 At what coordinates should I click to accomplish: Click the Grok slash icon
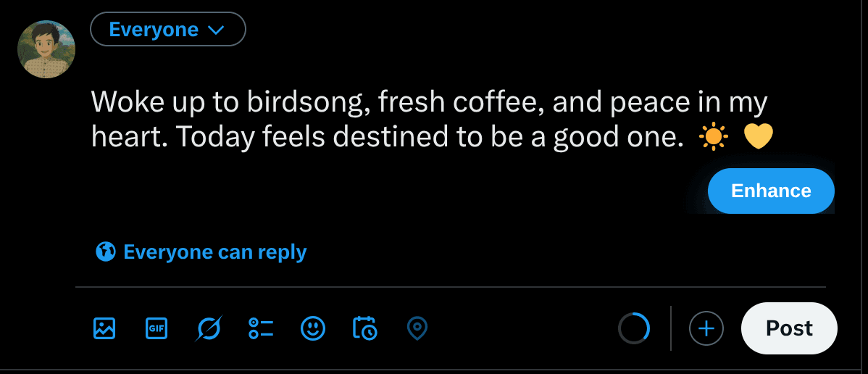click(209, 328)
